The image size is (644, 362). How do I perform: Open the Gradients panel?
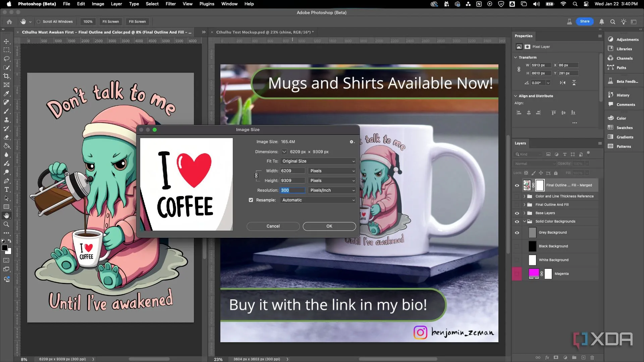(x=621, y=137)
